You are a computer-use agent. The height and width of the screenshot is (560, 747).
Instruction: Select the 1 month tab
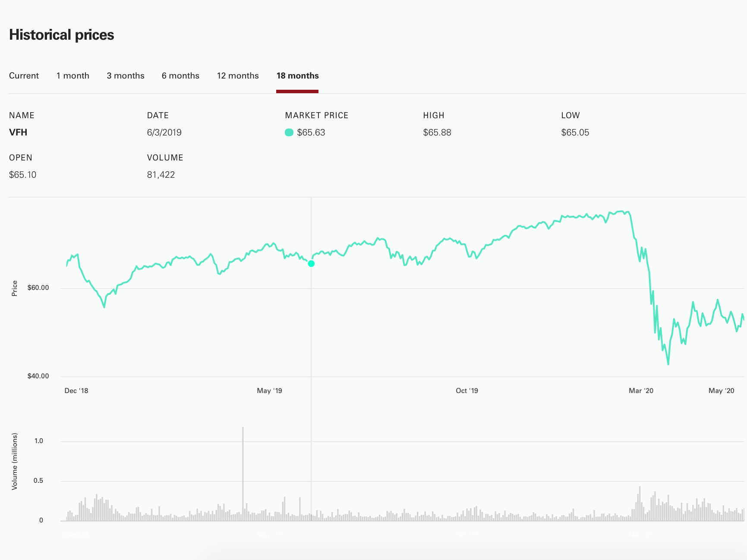[x=72, y=76]
